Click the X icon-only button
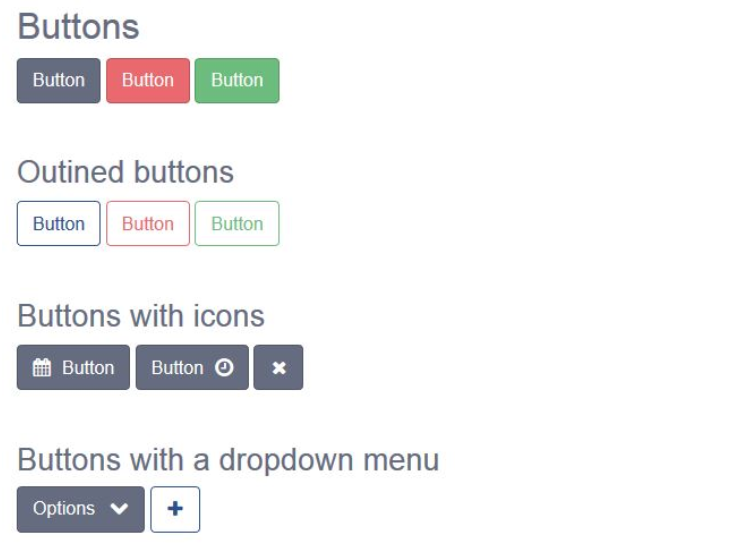 pos(278,367)
